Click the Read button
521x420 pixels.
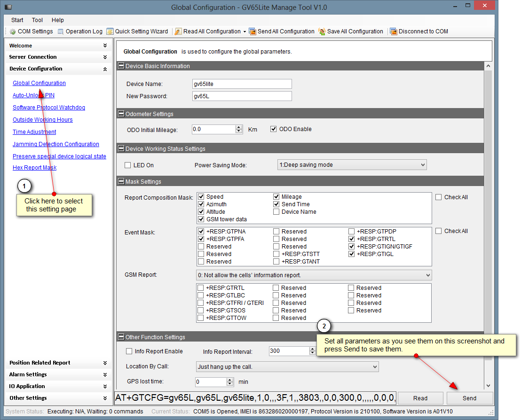[x=420, y=398]
